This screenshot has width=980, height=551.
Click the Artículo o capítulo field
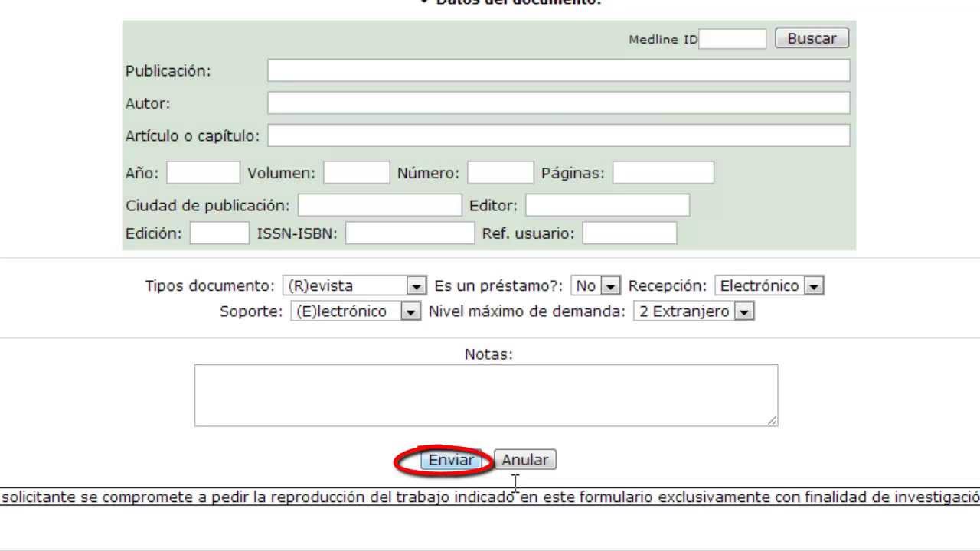(x=558, y=135)
